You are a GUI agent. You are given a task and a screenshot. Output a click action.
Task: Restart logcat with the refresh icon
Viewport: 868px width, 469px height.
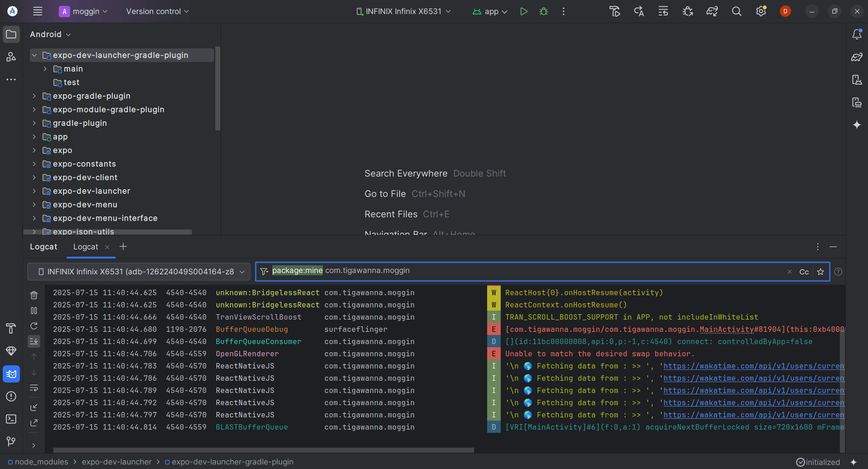[34, 326]
